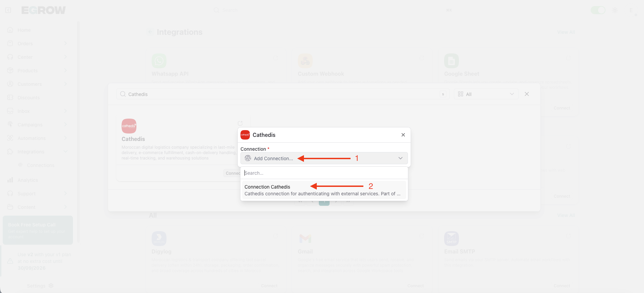
Task: Go back using Integrations arrow
Action: click(x=150, y=32)
